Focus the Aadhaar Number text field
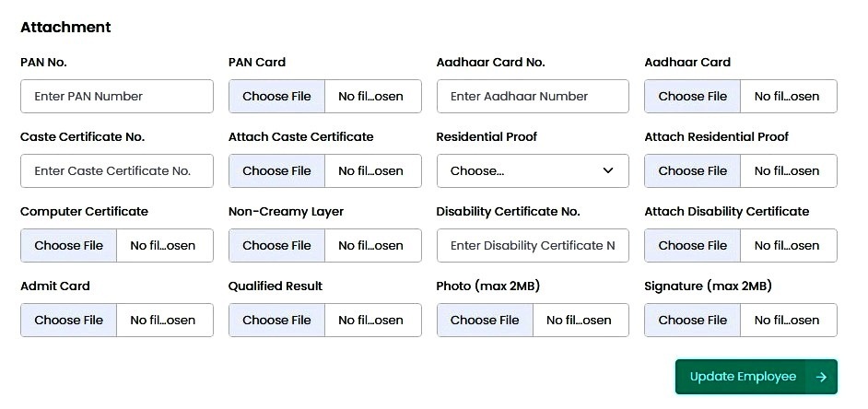This screenshot has width=868, height=409. pos(533,97)
